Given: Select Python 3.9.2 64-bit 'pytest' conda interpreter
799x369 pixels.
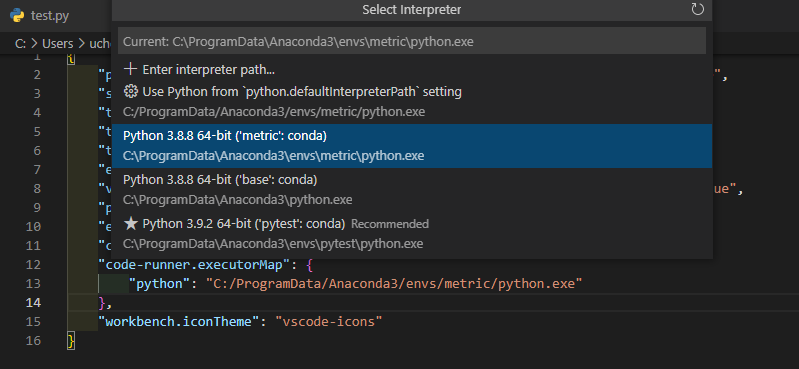Looking at the screenshot, I should [x=412, y=233].
